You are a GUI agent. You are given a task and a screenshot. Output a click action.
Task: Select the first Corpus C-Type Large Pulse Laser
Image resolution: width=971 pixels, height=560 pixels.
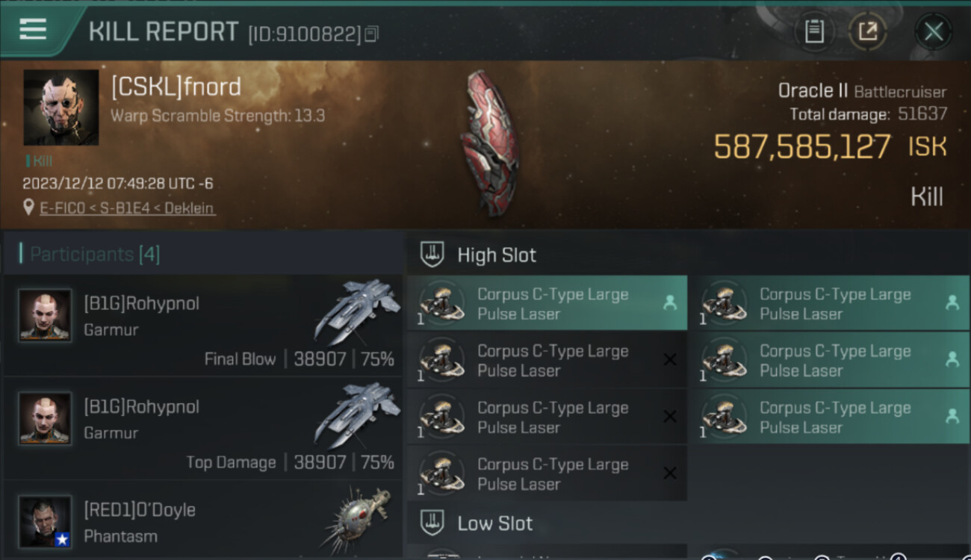coord(547,304)
